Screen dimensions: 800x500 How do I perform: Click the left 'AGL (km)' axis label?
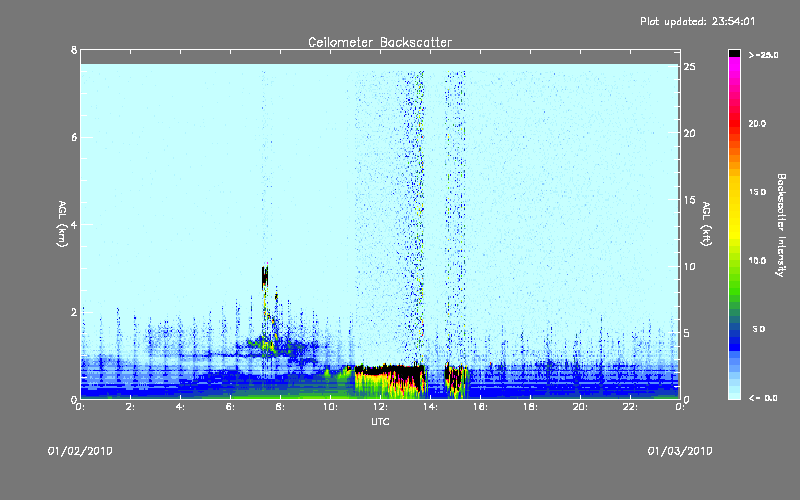(x=62, y=224)
